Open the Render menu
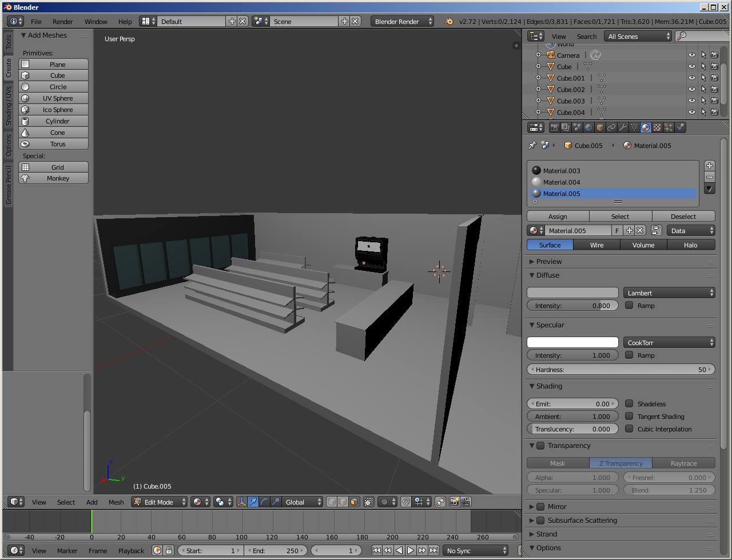The width and height of the screenshot is (732, 560). coord(62,21)
